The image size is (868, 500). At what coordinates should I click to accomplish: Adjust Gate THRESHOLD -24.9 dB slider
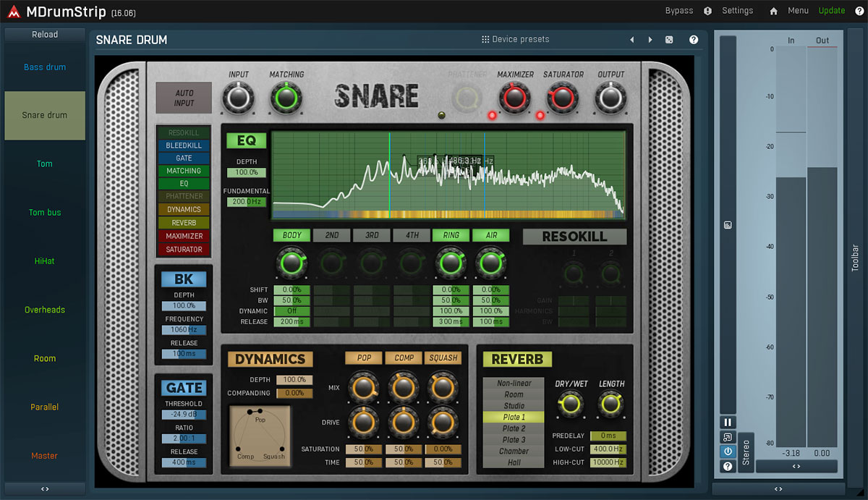[184, 415]
